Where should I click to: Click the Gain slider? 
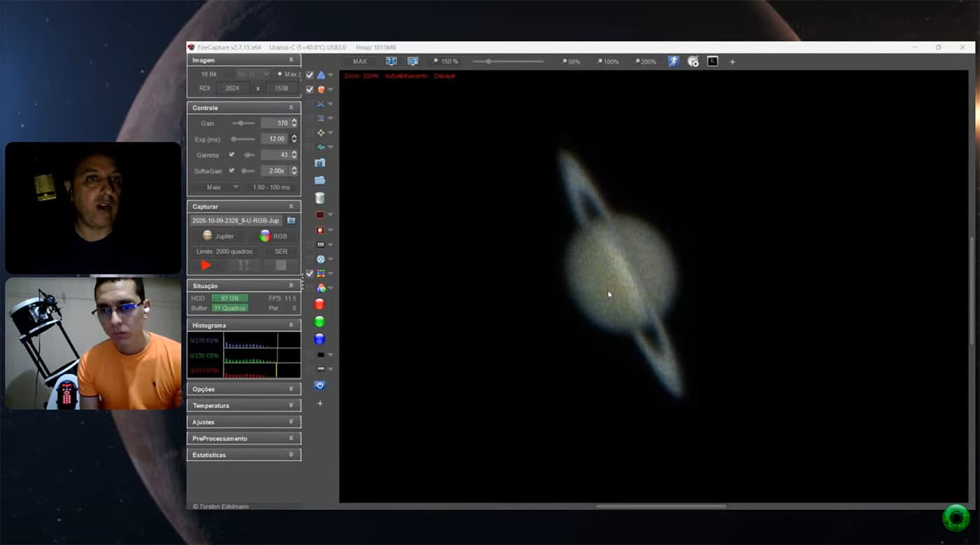(x=244, y=123)
